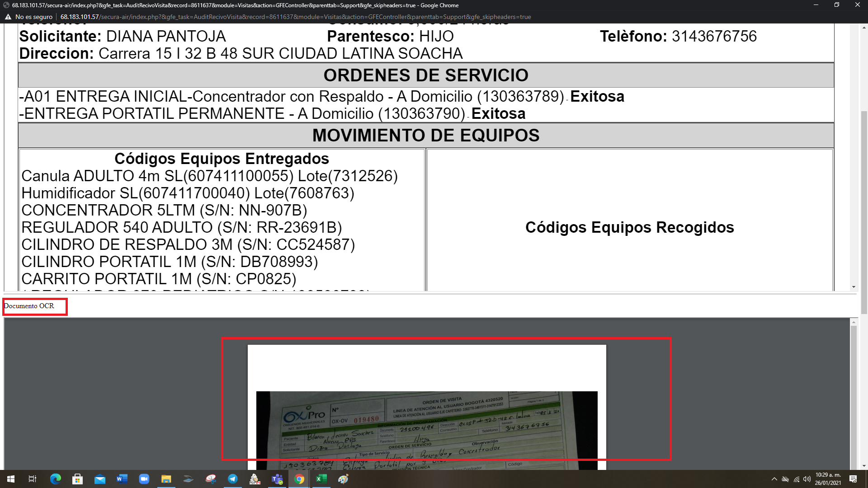Click the 'Códigos Equipos Entregados' heading

[x=222, y=159]
